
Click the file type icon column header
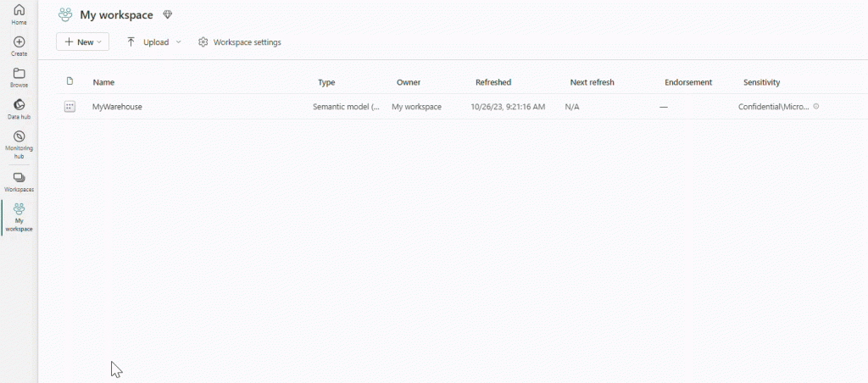tap(70, 81)
